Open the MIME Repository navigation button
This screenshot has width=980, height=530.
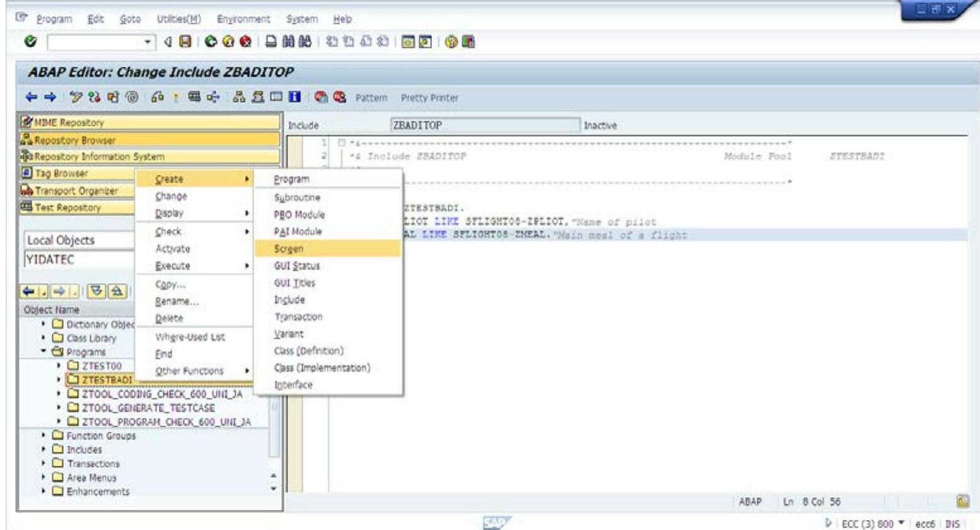click(x=149, y=122)
